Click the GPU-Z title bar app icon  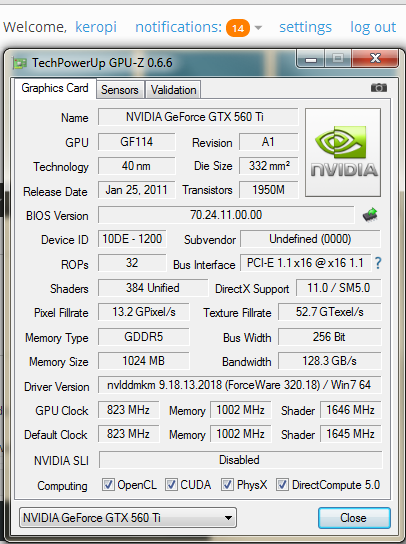20,63
